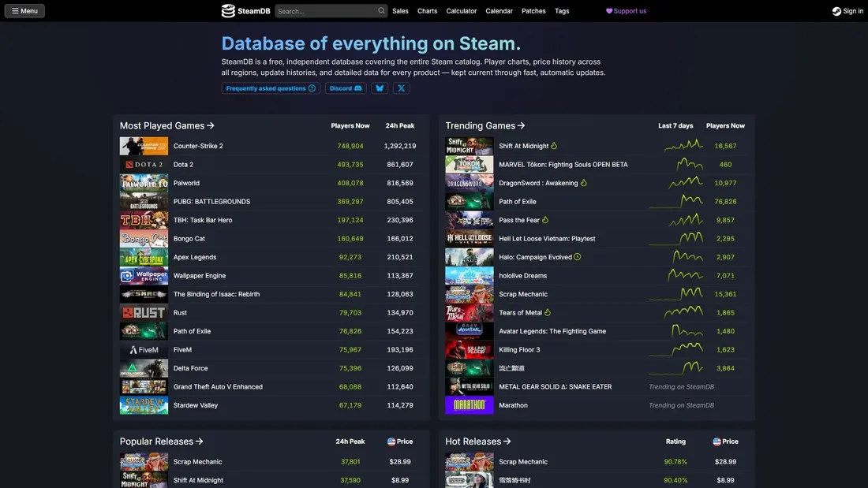This screenshot has height=488, width=868.
Task: Open the Sales nav item
Action: (400, 11)
